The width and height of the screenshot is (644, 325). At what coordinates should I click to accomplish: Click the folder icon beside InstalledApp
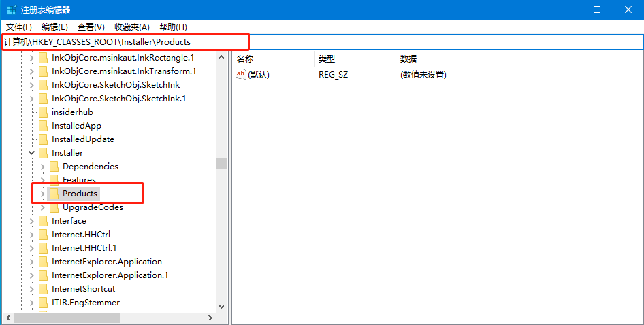click(x=42, y=126)
